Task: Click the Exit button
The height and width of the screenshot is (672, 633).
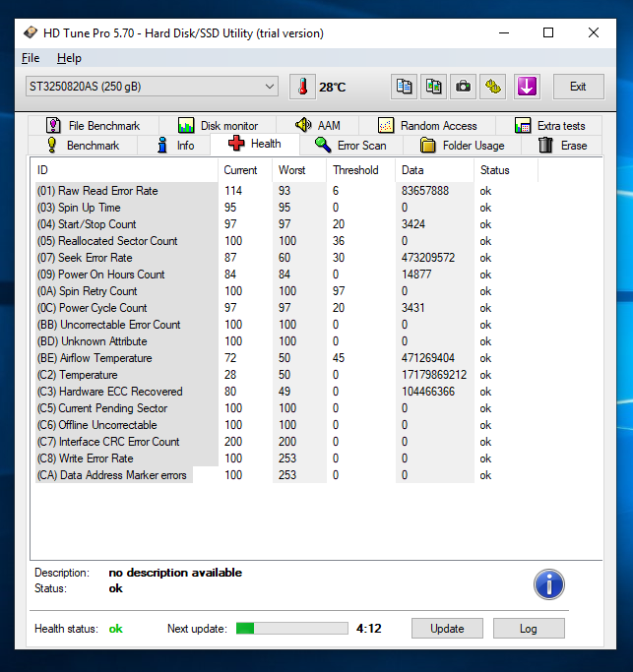Action: pyautogui.click(x=578, y=87)
